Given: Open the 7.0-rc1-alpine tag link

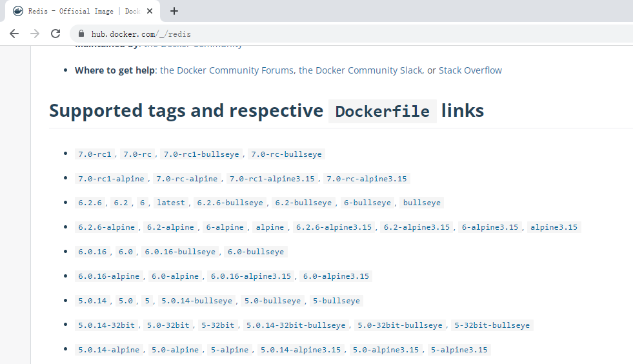Looking at the screenshot, I should point(111,179).
